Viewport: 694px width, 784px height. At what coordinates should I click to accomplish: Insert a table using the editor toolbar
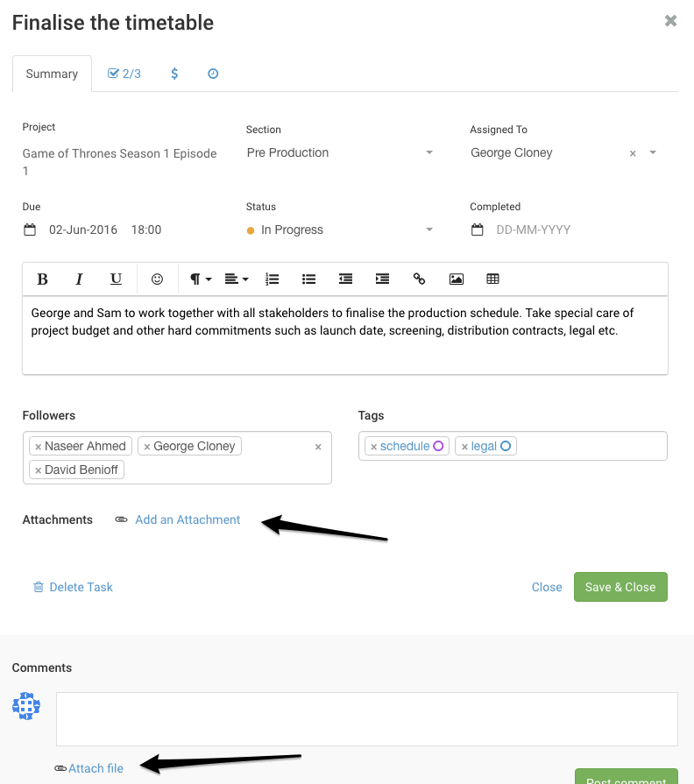coord(492,279)
